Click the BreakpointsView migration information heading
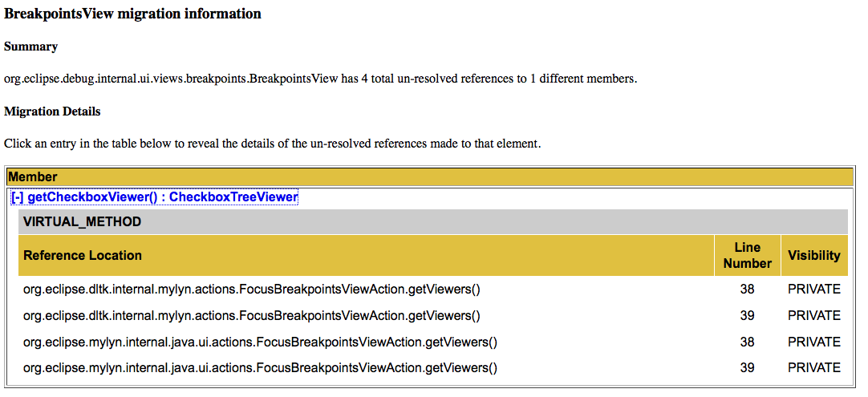This screenshot has height=397, width=868. click(132, 14)
